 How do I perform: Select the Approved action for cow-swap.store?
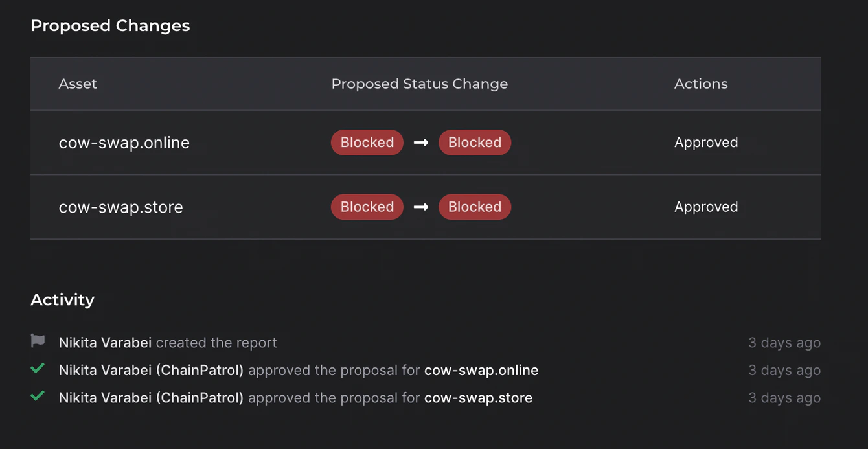point(706,207)
